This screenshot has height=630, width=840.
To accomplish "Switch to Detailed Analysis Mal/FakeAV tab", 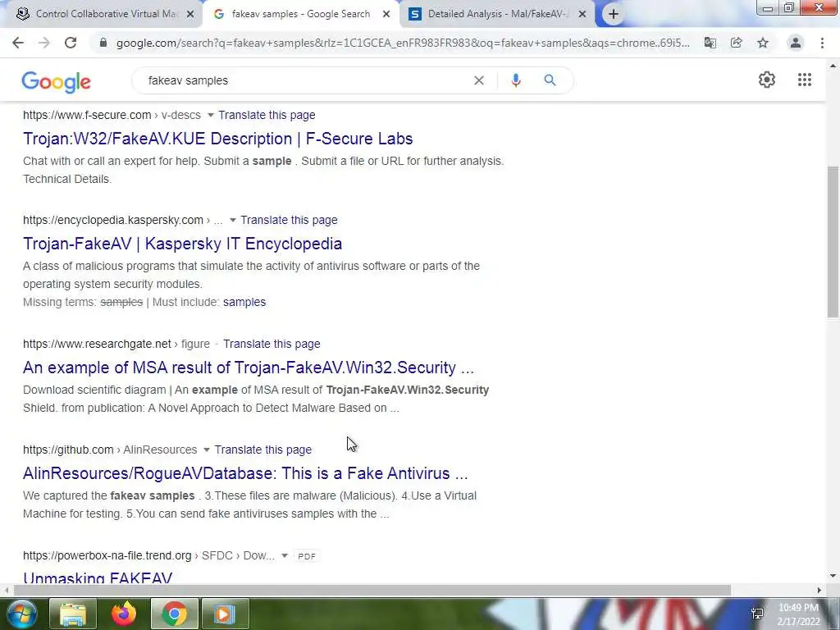I will pos(498,14).
